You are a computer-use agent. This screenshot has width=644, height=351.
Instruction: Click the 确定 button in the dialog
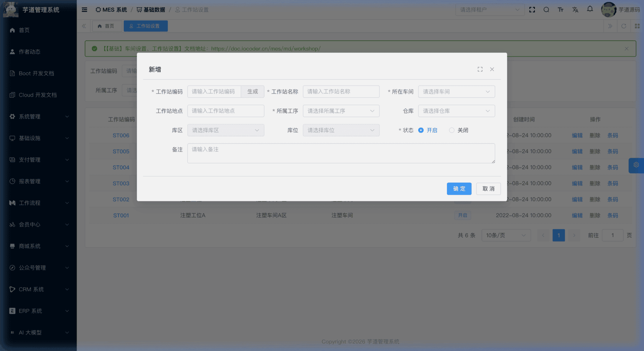point(459,188)
